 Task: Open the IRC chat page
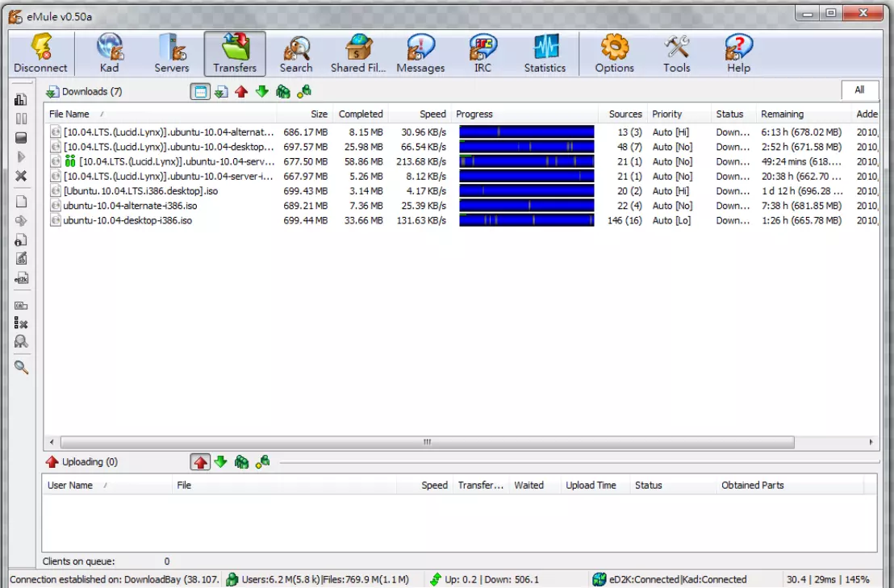click(483, 53)
